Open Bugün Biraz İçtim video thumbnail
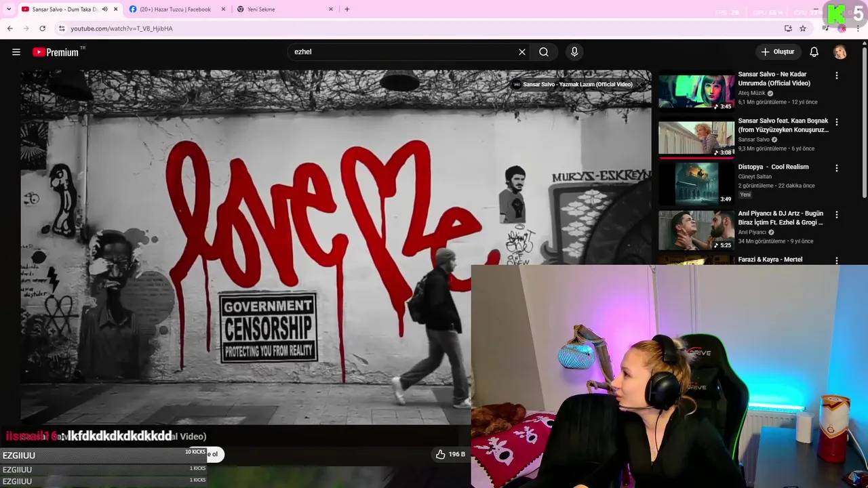The image size is (868, 488). click(696, 231)
